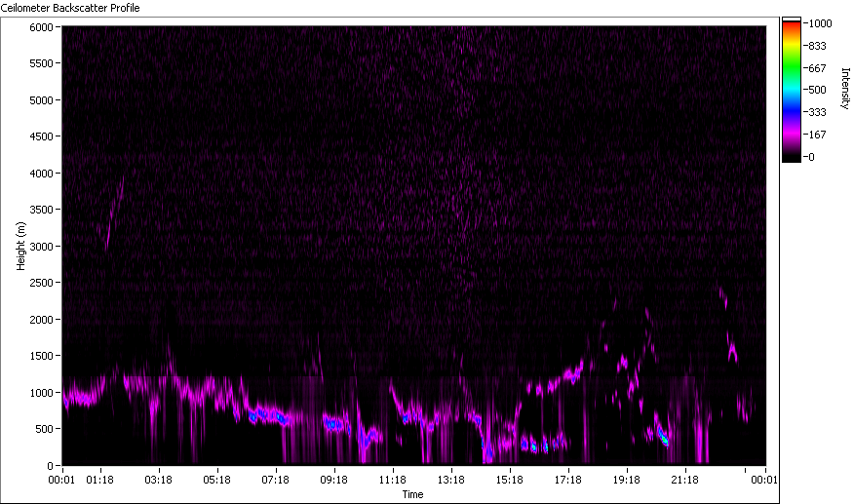The width and height of the screenshot is (854, 504).
Task: Click the 4500 height axis value
Action: pos(41,136)
